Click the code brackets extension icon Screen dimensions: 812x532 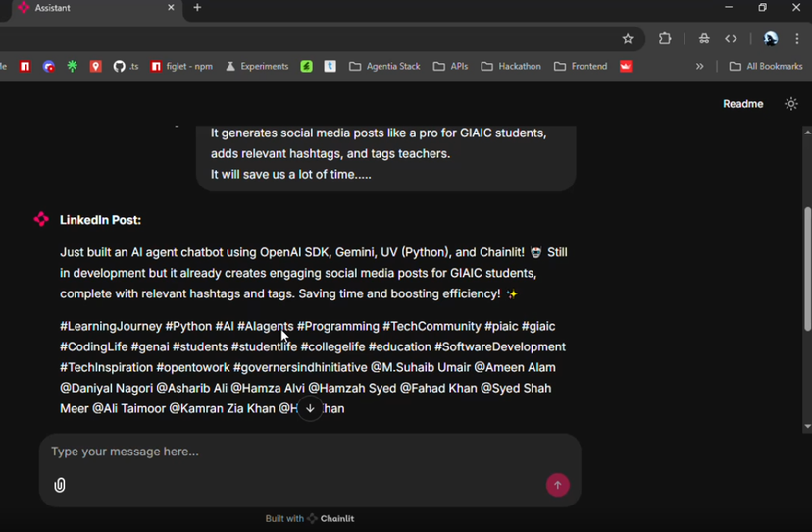click(x=731, y=39)
